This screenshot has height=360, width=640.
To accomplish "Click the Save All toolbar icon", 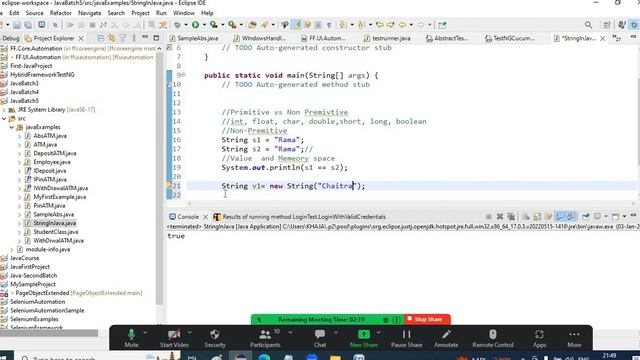I will tap(28, 25).
